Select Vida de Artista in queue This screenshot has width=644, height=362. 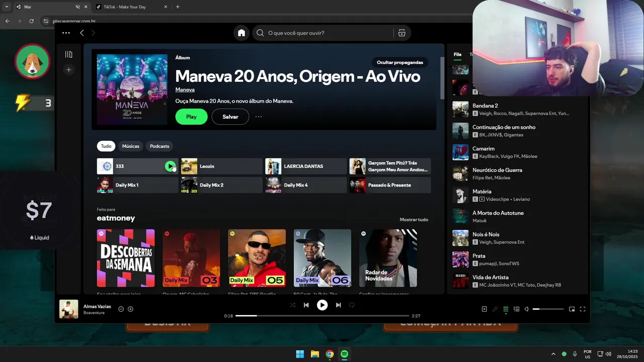tap(518, 281)
